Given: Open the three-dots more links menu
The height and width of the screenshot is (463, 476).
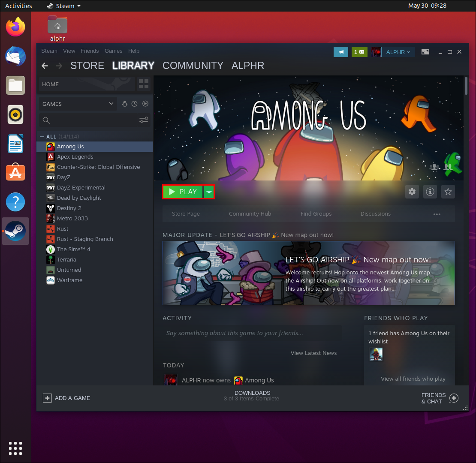Looking at the screenshot, I should [437, 214].
